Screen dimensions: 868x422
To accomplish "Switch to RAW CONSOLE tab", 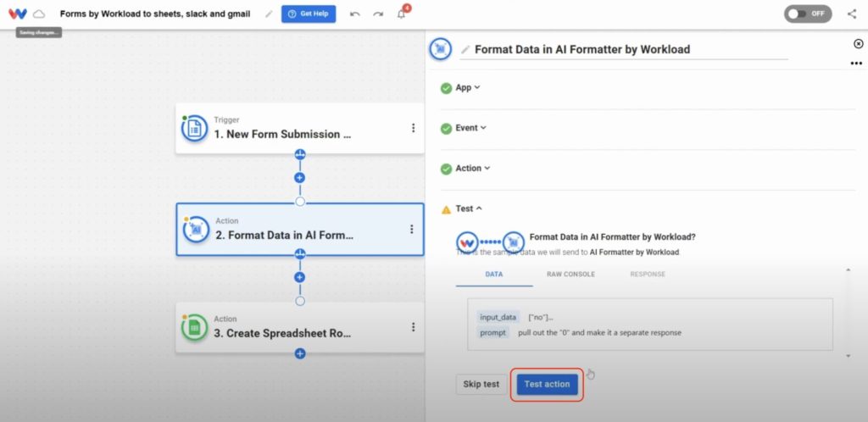I will tap(570, 275).
